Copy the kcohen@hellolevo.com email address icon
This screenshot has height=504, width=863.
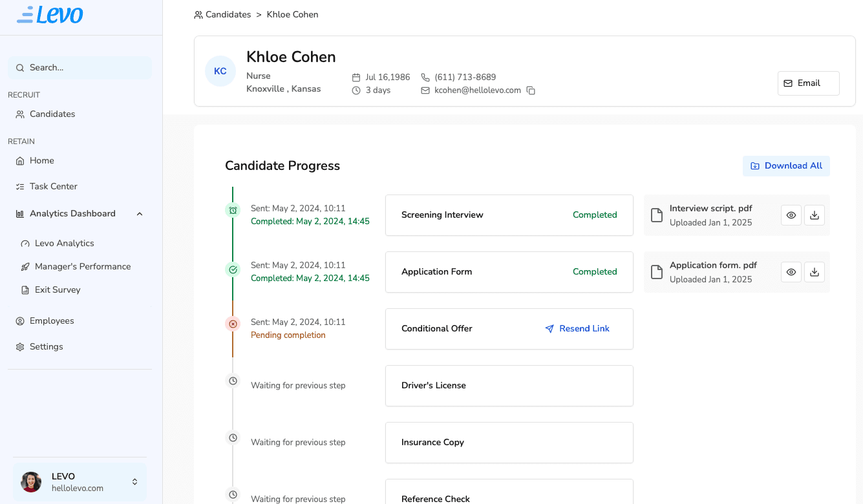click(x=531, y=90)
